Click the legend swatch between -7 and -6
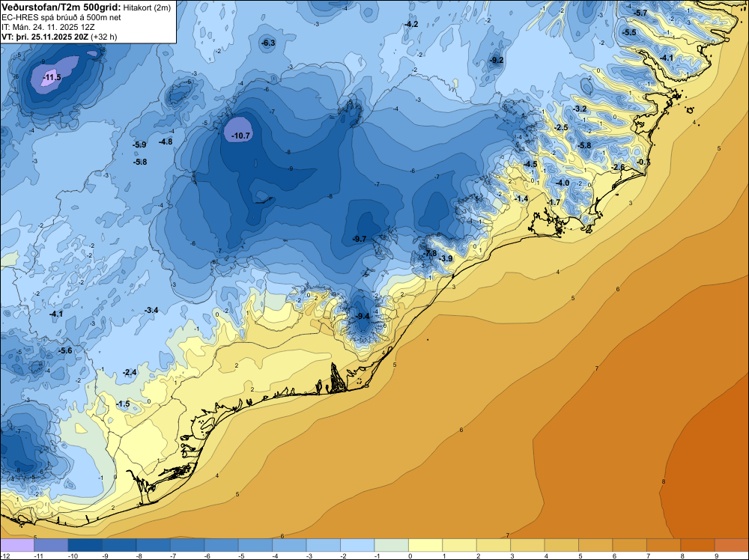This screenshot has width=749, height=560. point(187,545)
